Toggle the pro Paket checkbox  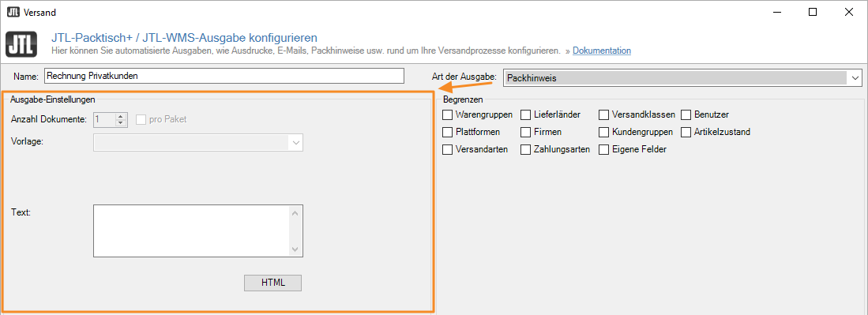click(141, 119)
